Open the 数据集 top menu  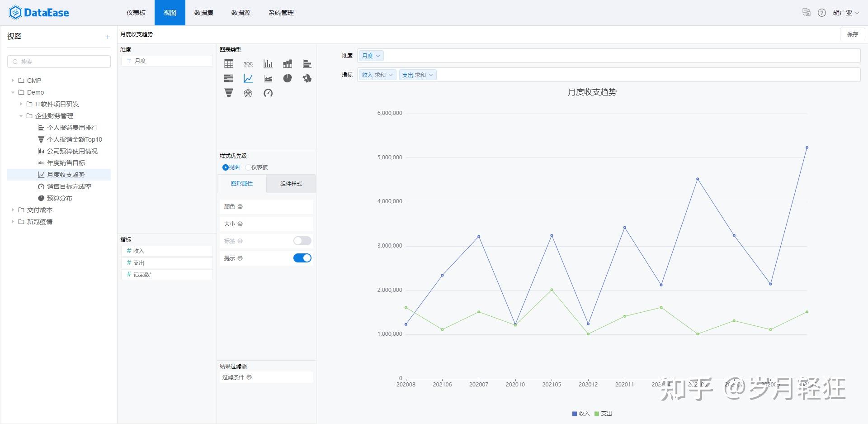[204, 13]
